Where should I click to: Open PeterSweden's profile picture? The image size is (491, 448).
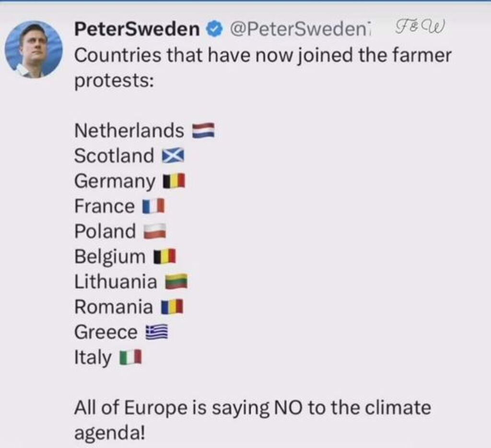pos(34,49)
